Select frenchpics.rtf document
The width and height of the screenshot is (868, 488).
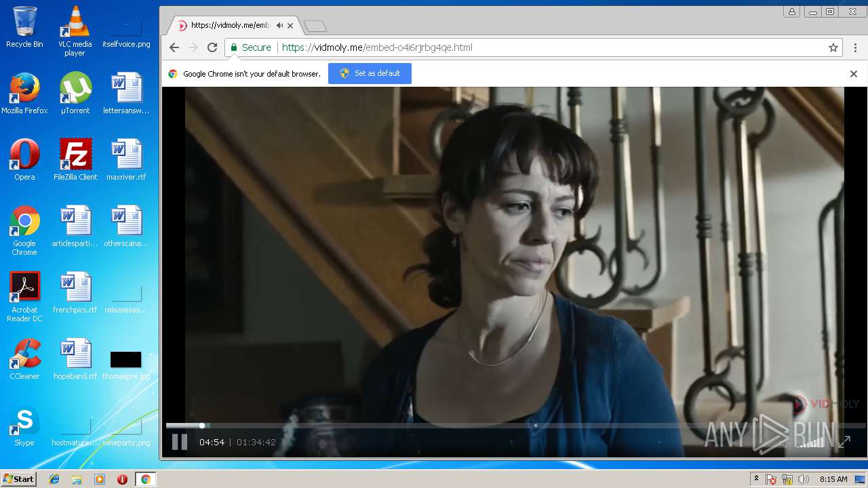click(x=75, y=293)
